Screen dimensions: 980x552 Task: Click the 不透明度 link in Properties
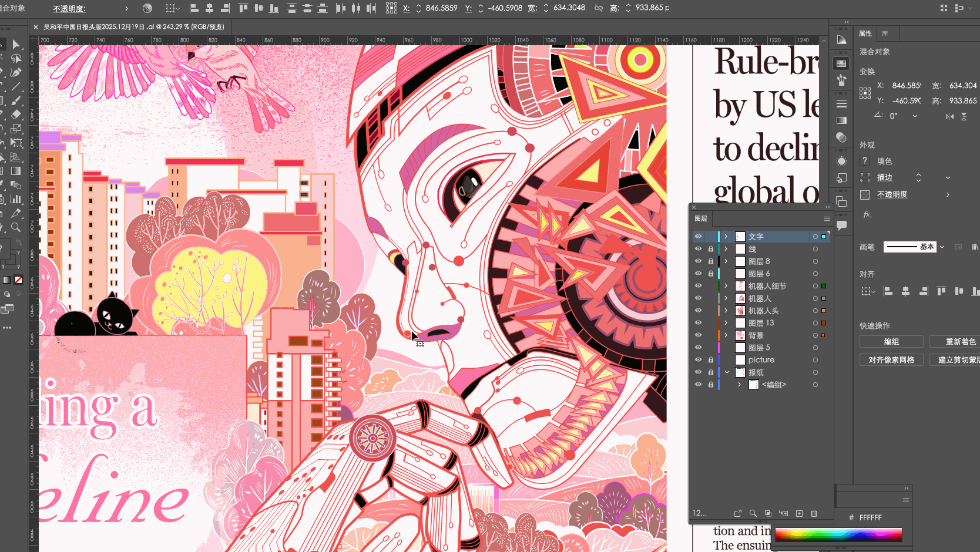(x=892, y=195)
